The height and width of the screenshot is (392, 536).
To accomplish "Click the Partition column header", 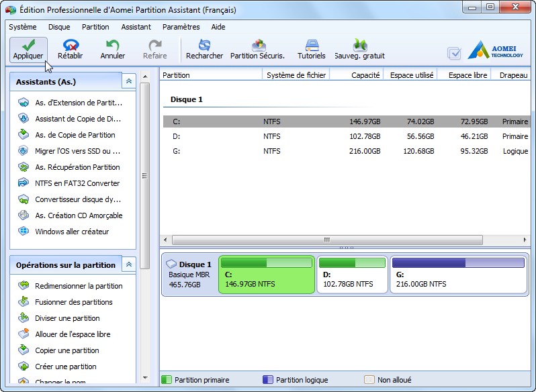I will (x=211, y=75).
